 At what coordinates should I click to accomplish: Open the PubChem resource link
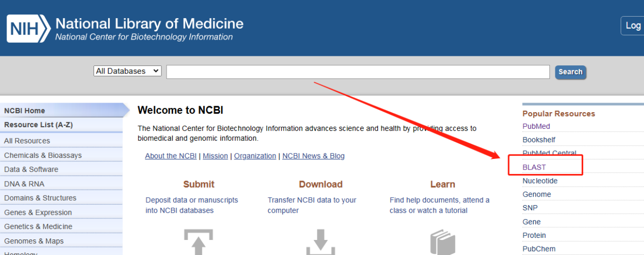tap(539, 249)
